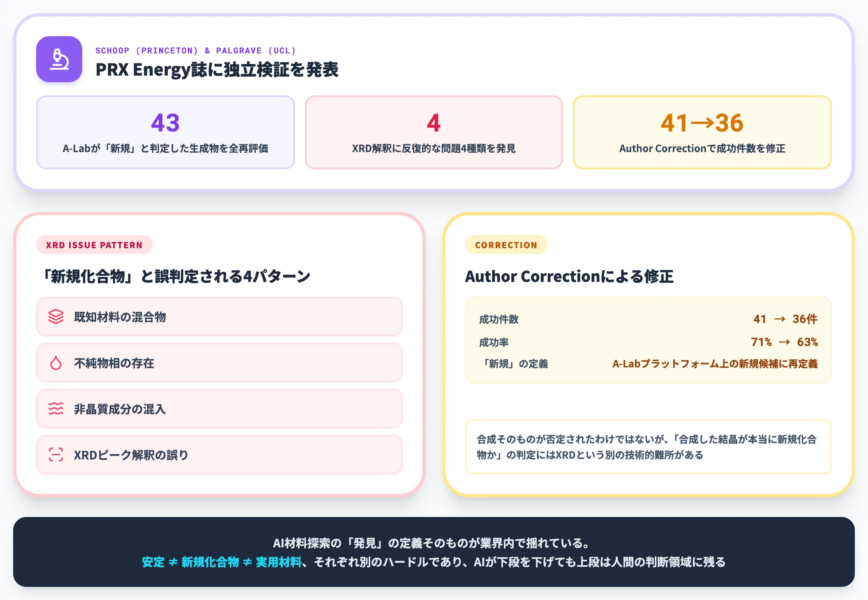Viewport: 868px width, 600px height.
Task: Click the value 71% → 63%
Action: pyautogui.click(x=784, y=342)
